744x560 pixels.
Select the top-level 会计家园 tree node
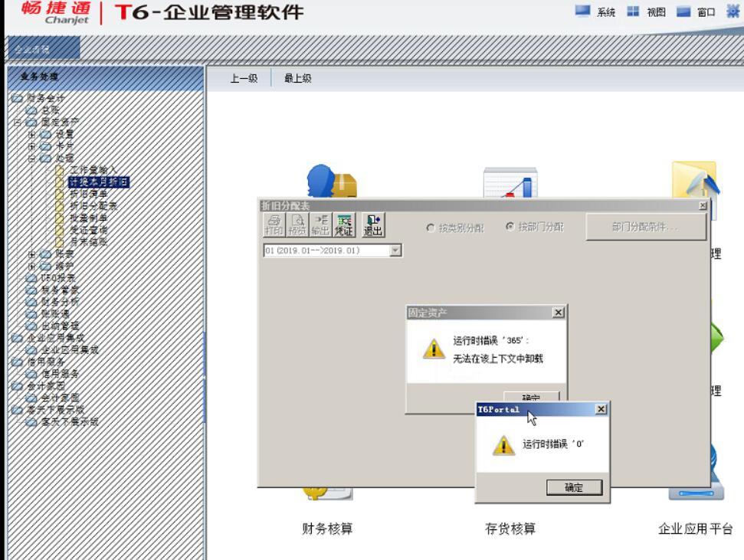45,385
